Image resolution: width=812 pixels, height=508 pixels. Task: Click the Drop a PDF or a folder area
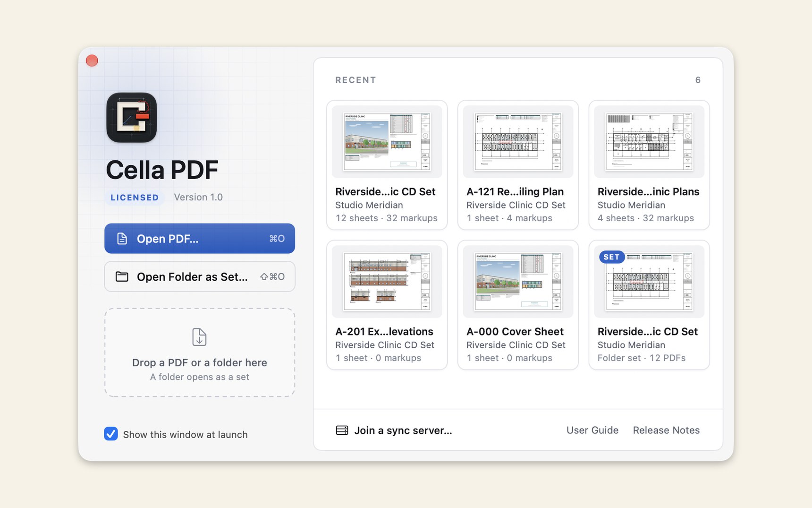coord(200,353)
